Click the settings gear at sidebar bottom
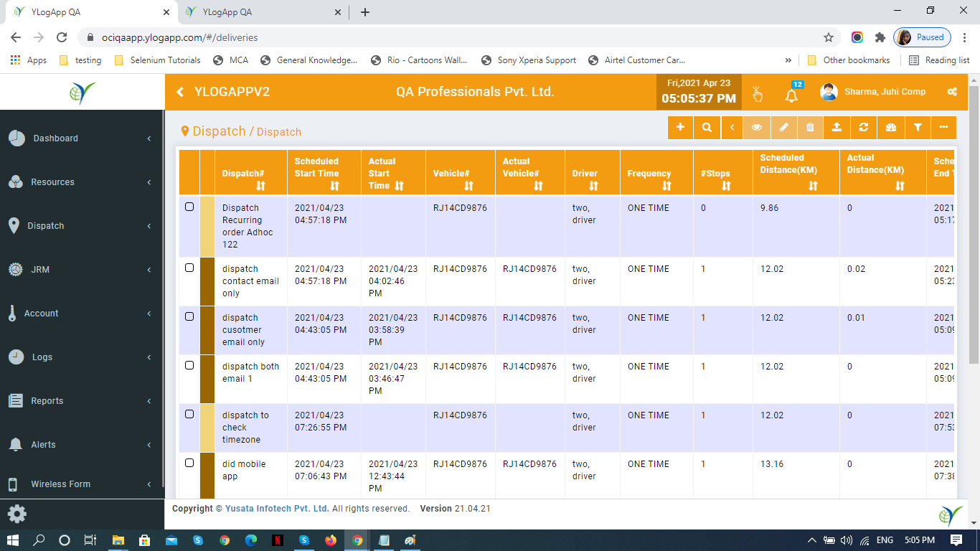 pos(17,514)
